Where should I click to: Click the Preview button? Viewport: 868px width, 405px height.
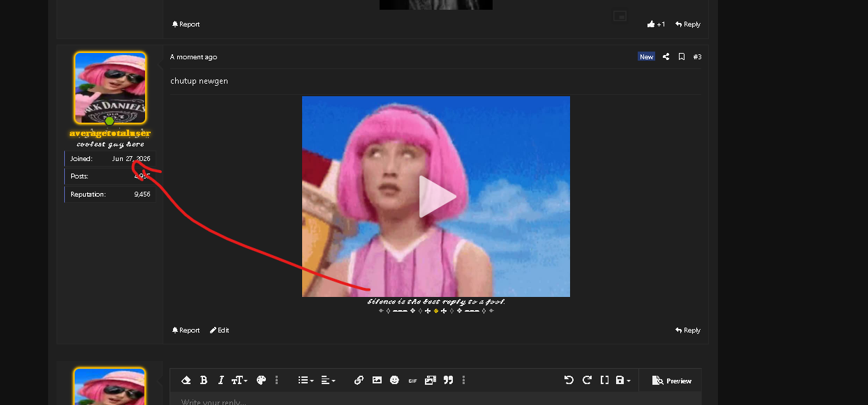point(671,381)
